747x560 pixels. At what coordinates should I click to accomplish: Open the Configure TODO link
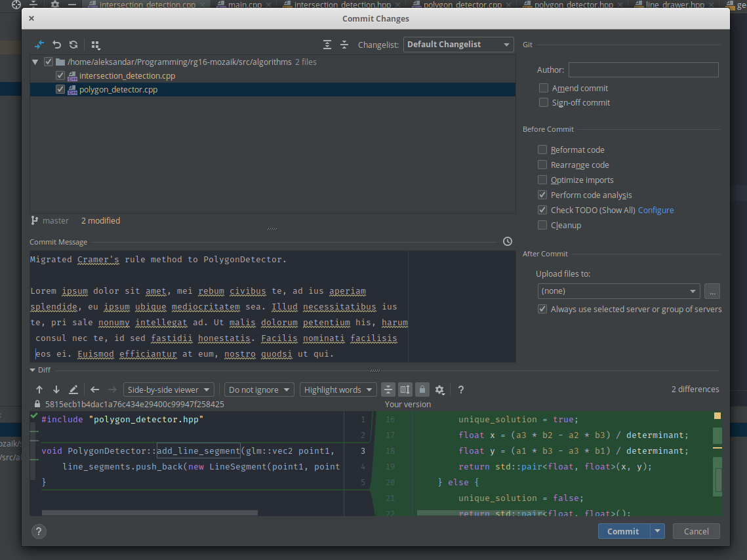point(656,210)
